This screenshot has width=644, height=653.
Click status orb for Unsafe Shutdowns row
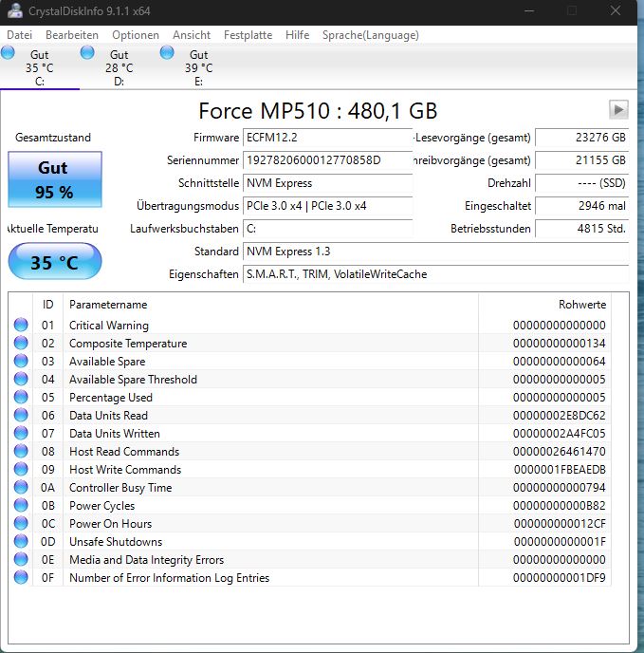[x=21, y=541]
